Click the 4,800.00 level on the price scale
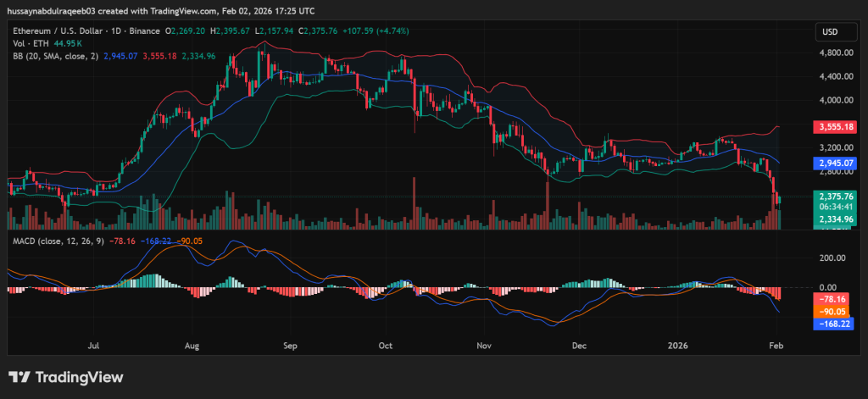The width and height of the screenshot is (868, 399). point(832,53)
